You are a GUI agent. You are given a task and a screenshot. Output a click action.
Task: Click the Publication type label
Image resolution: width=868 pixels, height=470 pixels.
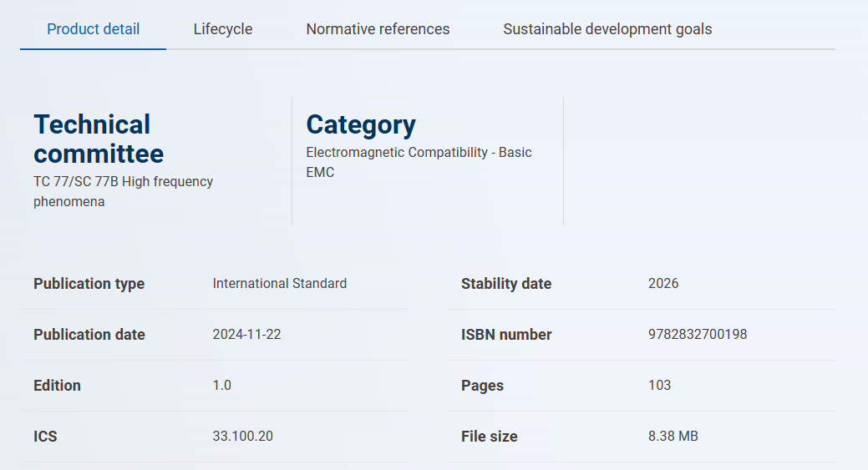tap(89, 284)
